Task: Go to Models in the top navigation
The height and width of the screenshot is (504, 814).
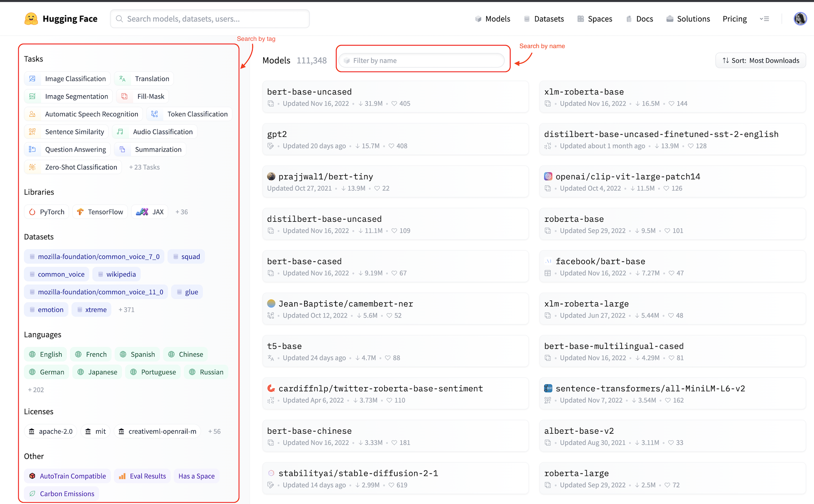Action: pyautogui.click(x=492, y=19)
